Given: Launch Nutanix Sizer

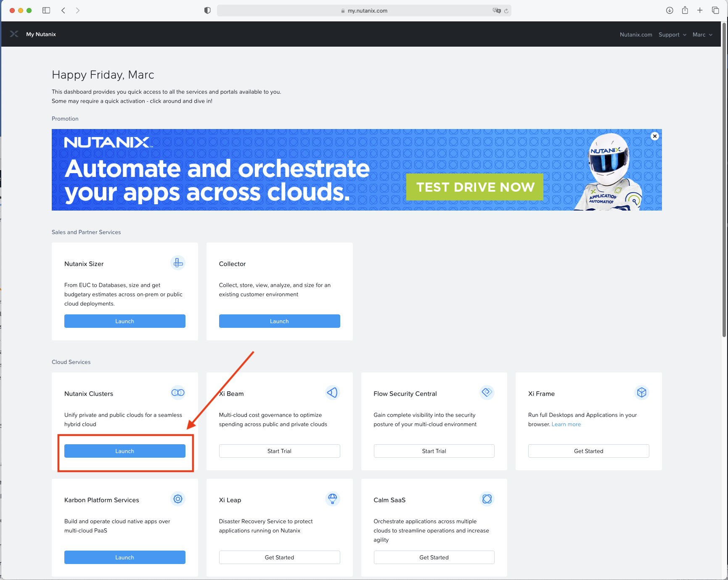Looking at the screenshot, I should coord(125,321).
